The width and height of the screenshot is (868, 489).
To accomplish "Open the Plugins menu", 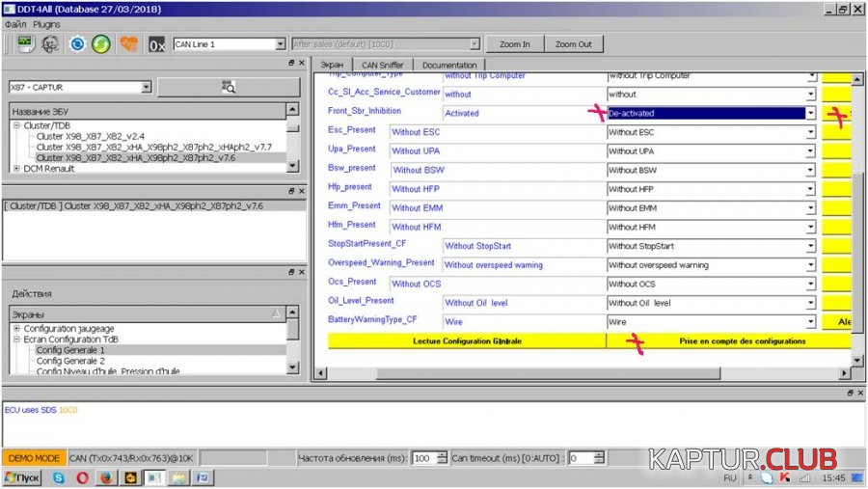I will click(46, 24).
